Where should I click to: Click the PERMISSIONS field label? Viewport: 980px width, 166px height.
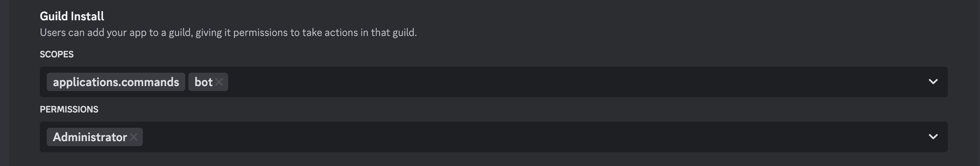pyautogui.click(x=69, y=109)
